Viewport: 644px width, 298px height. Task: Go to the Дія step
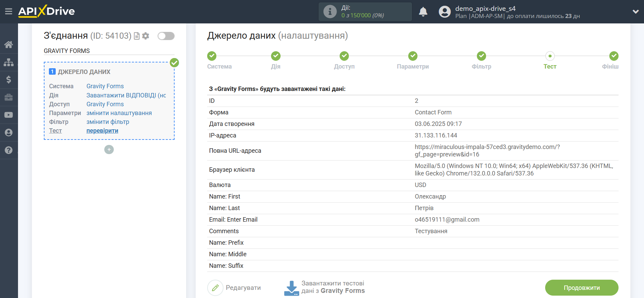(x=276, y=56)
